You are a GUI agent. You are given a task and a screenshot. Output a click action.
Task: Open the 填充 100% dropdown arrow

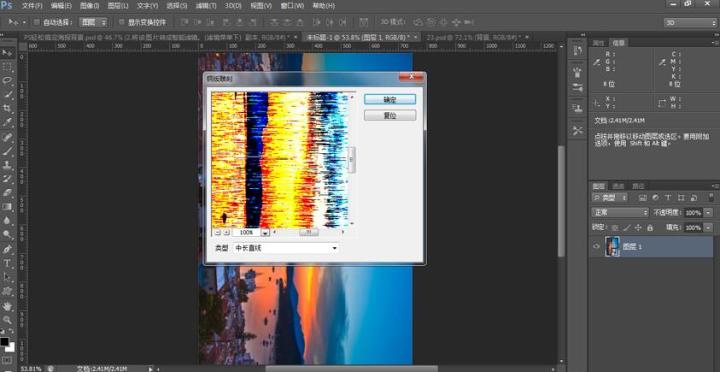click(x=708, y=228)
